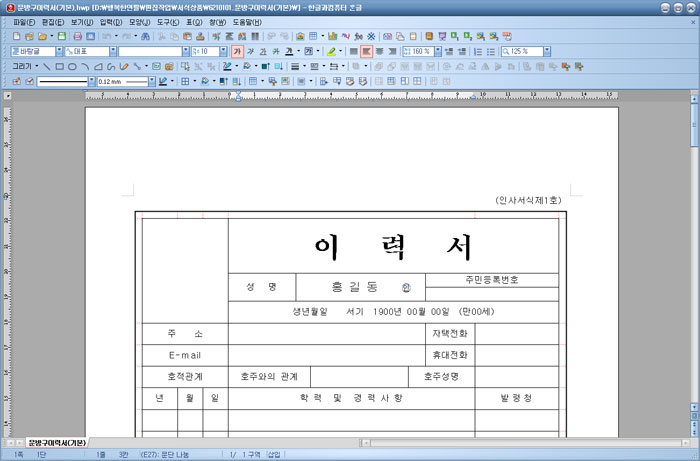Click the new document icon
The image size is (700, 461).
coord(16,36)
